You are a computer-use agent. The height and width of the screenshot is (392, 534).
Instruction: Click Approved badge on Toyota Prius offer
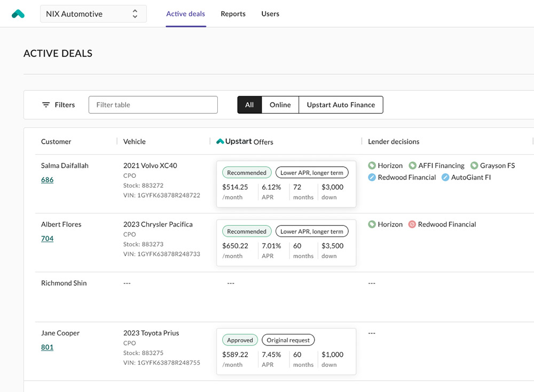(x=240, y=340)
